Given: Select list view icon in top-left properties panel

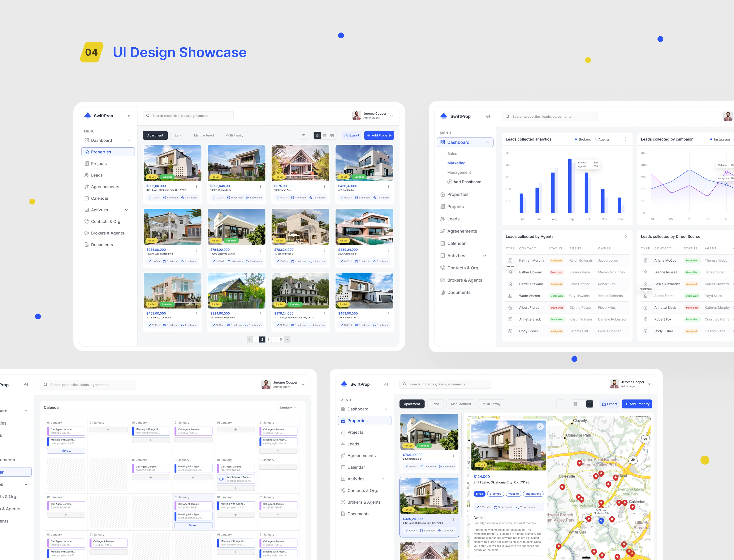Looking at the screenshot, I should [x=325, y=135].
